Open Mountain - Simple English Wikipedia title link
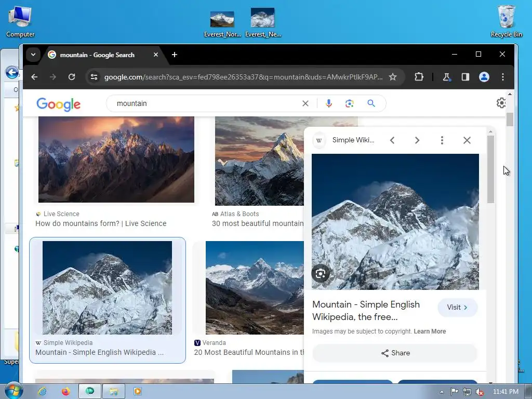The width and height of the screenshot is (532, 399). [x=366, y=311]
